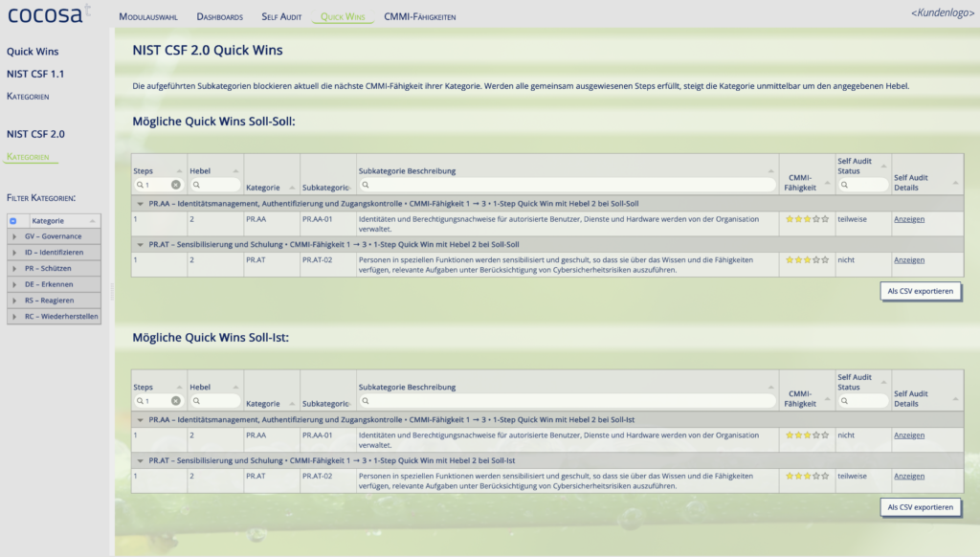Open CMMI-Fähigkeiten in the top navigation
980x557 pixels.
click(x=419, y=17)
